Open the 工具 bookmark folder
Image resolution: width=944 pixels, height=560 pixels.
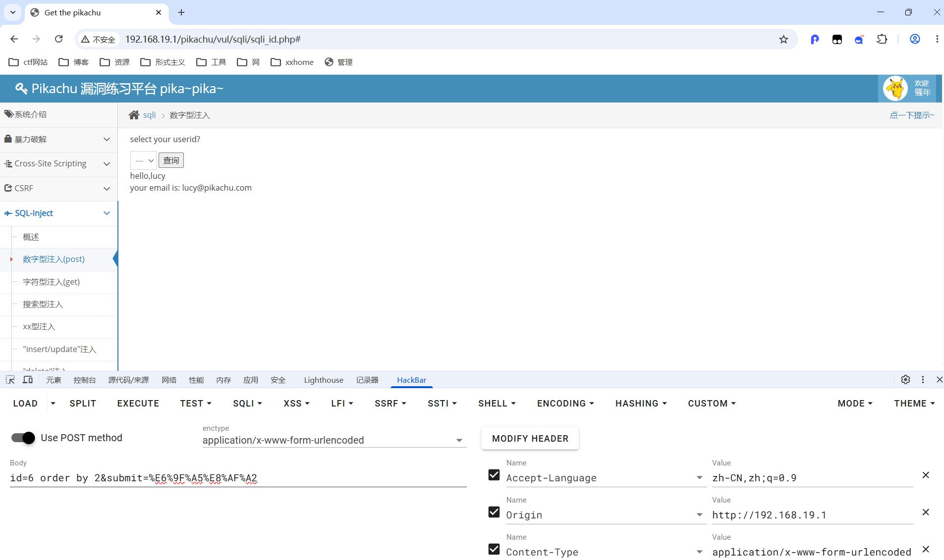pyautogui.click(x=211, y=62)
